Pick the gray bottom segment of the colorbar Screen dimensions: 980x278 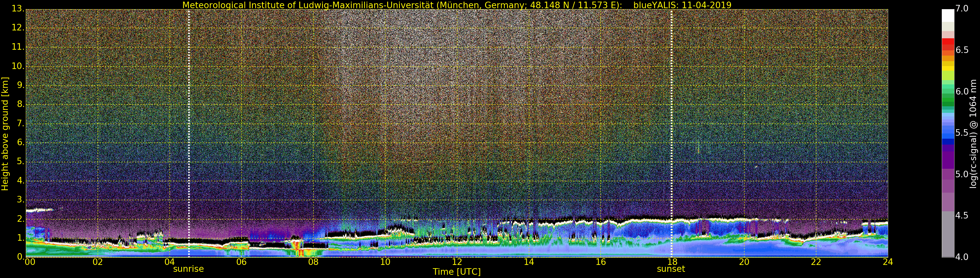click(948, 234)
